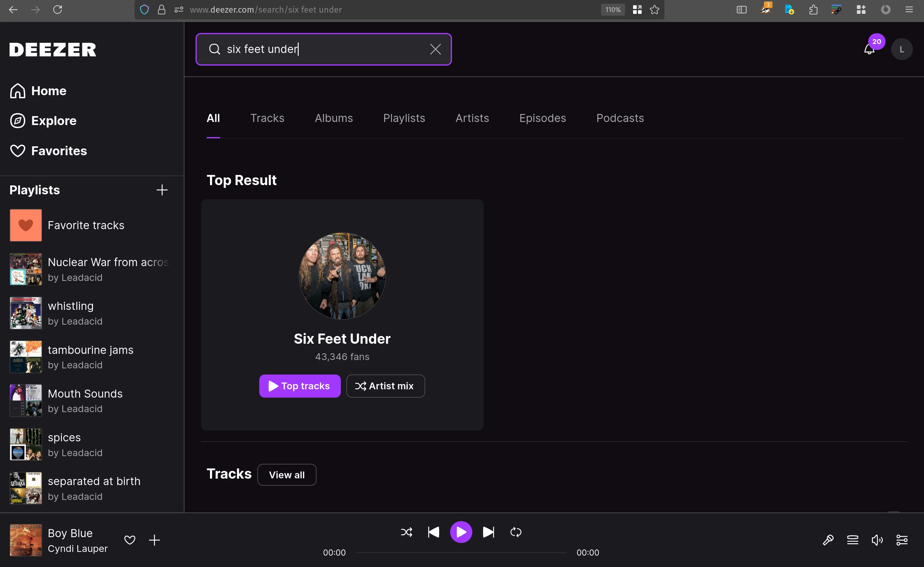924x567 pixels.
Task: Switch to the Albums tab
Action: coord(333,118)
